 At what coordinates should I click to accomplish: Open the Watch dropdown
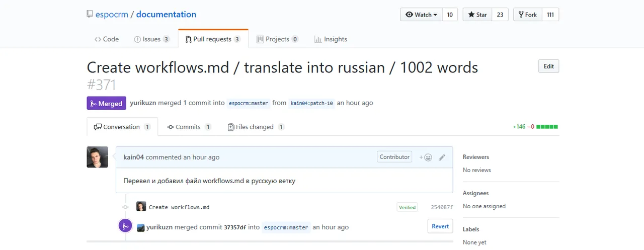click(x=421, y=15)
